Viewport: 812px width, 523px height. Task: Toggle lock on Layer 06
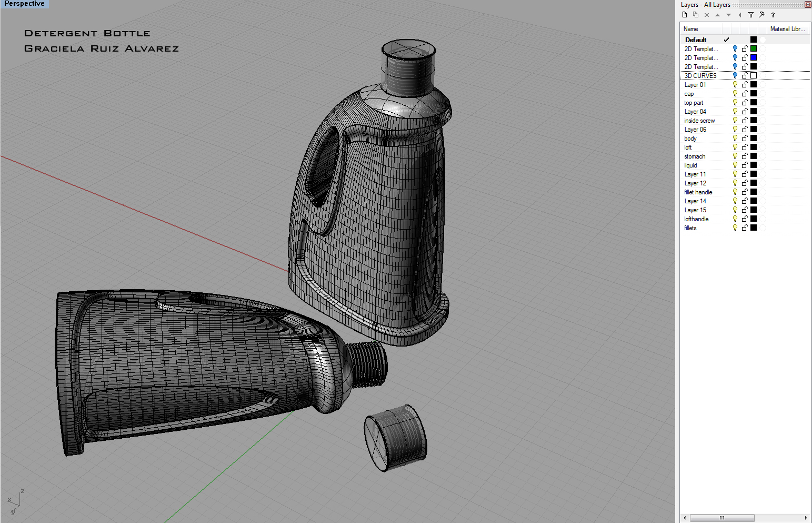click(x=745, y=129)
